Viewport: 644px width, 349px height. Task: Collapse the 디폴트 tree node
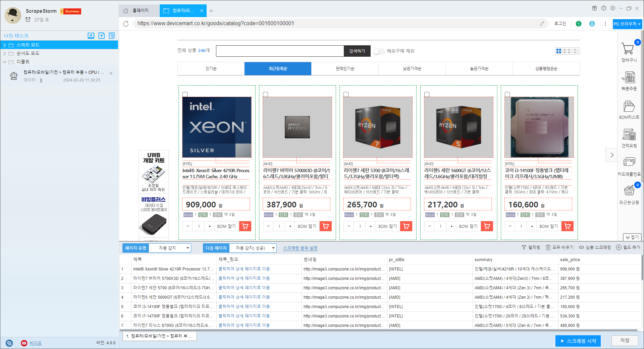(x=5, y=62)
